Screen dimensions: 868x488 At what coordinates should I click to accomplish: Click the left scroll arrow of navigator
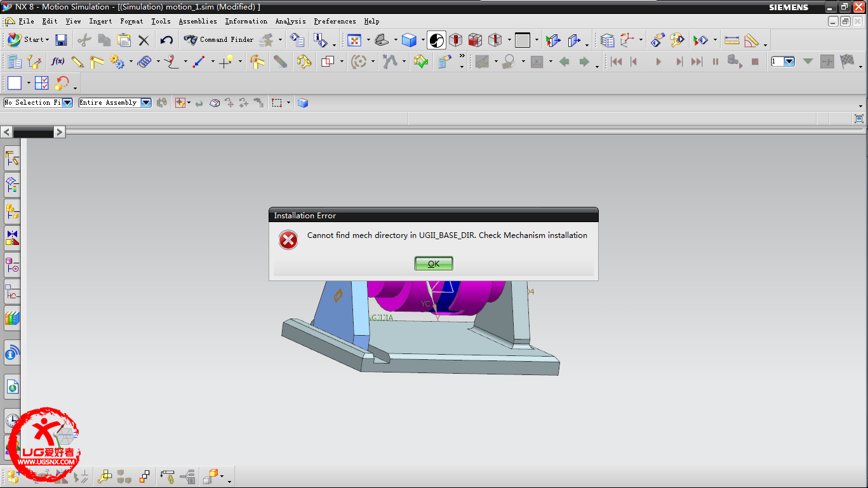(6, 132)
